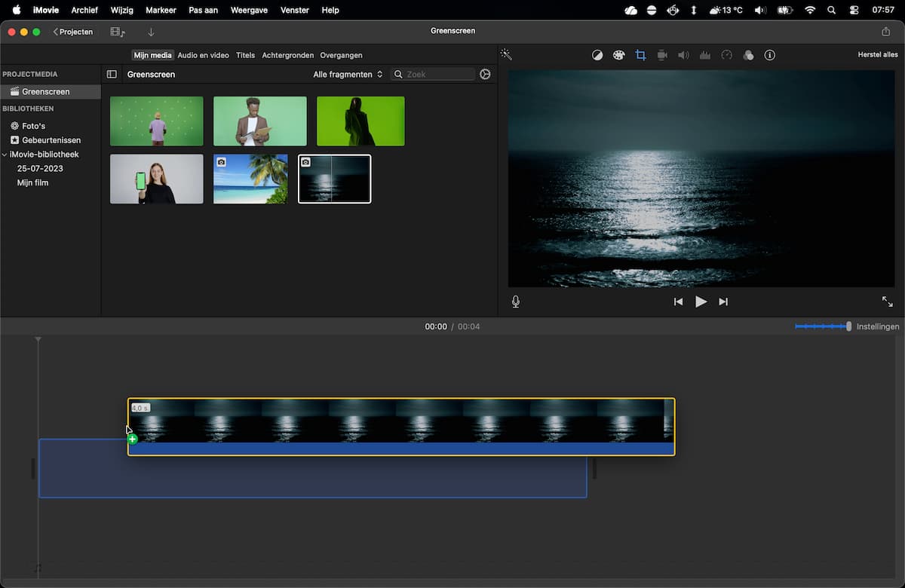Open the cropping tool icon
Viewport: 905px width, 588px height.
pyautogui.click(x=640, y=55)
